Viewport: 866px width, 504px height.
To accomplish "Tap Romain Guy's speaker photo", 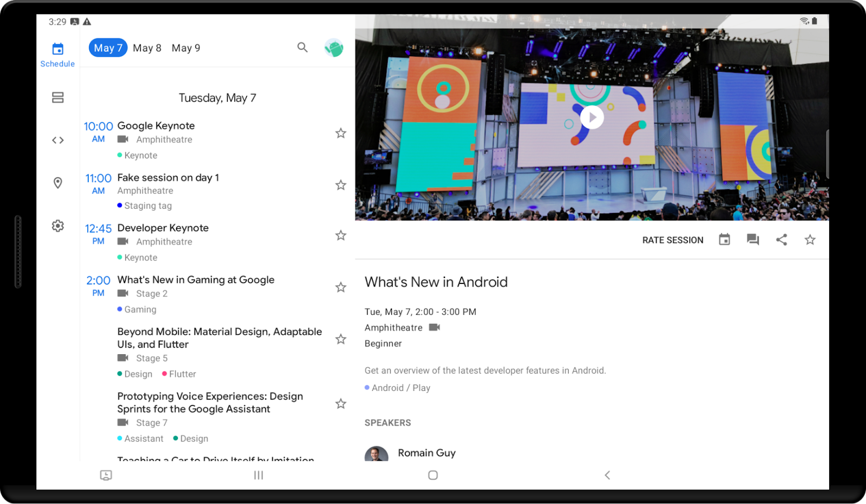I will (x=377, y=453).
